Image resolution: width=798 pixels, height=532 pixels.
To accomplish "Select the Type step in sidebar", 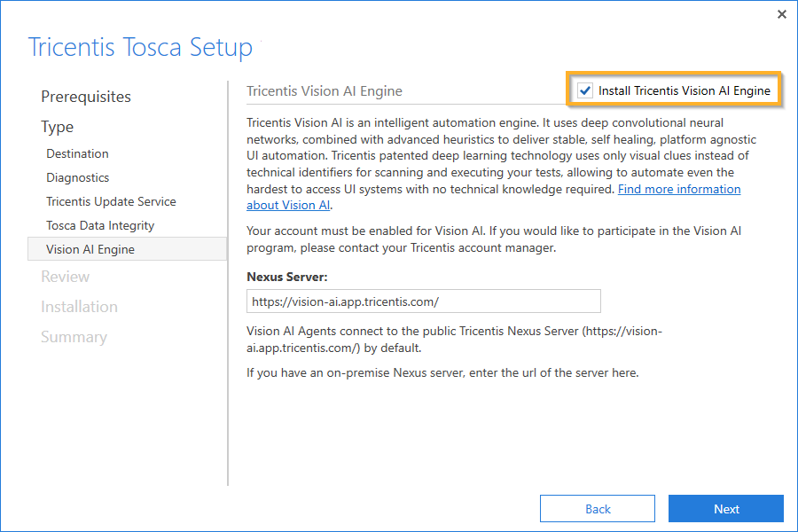I will (58, 127).
